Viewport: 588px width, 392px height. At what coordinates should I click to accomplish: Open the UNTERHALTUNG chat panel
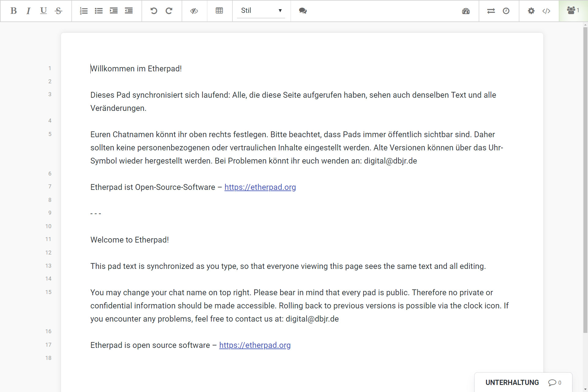[x=512, y=383]
